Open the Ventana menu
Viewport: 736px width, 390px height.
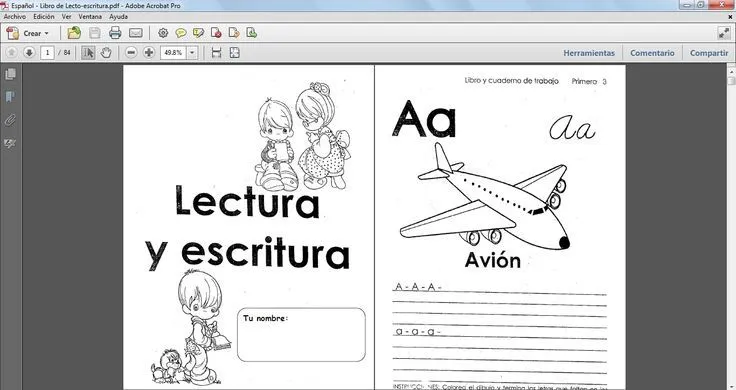(90, 16)
